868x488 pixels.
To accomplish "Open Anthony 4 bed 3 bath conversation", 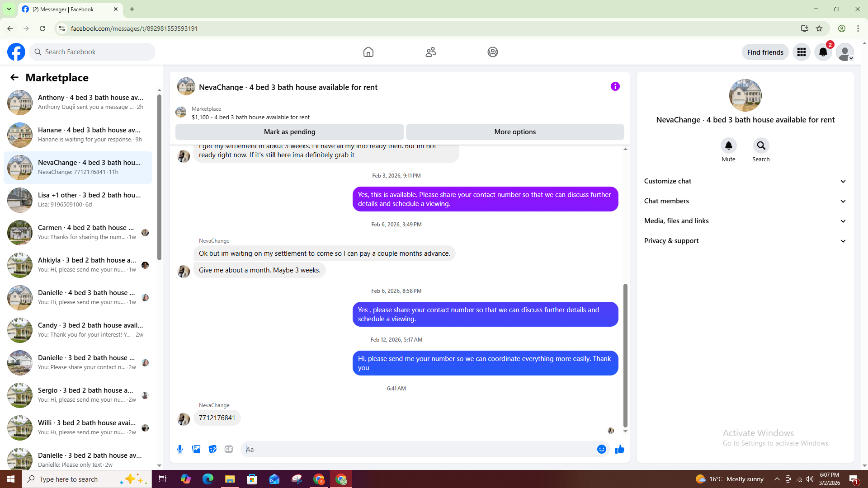I will [78, 102].
